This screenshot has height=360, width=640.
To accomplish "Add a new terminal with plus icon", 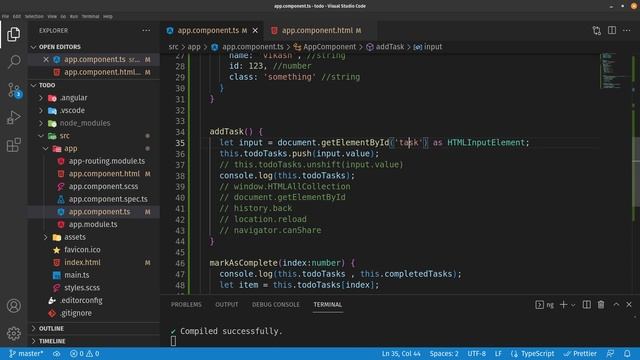I will 563,304.
